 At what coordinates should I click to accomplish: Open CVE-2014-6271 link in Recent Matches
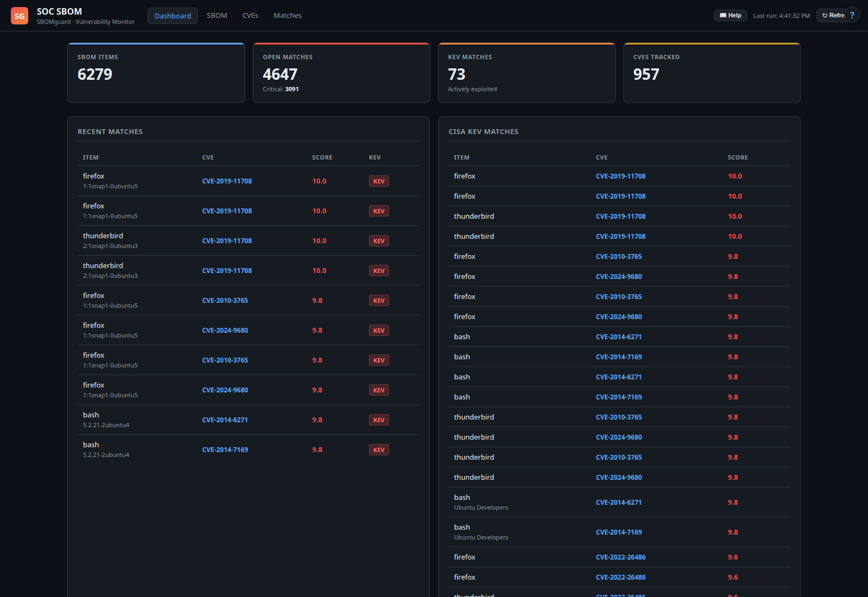pyautogui.click(x=225, y=420)
